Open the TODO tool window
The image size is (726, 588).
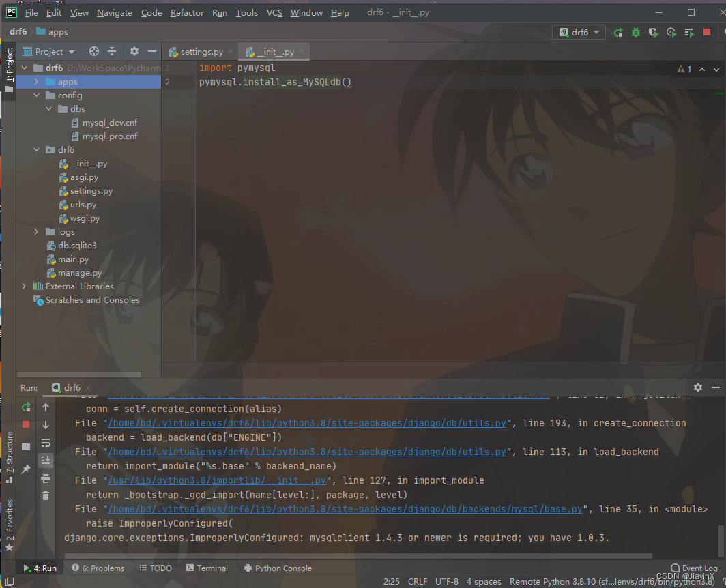pyautogui.click(x=156, y=568)
